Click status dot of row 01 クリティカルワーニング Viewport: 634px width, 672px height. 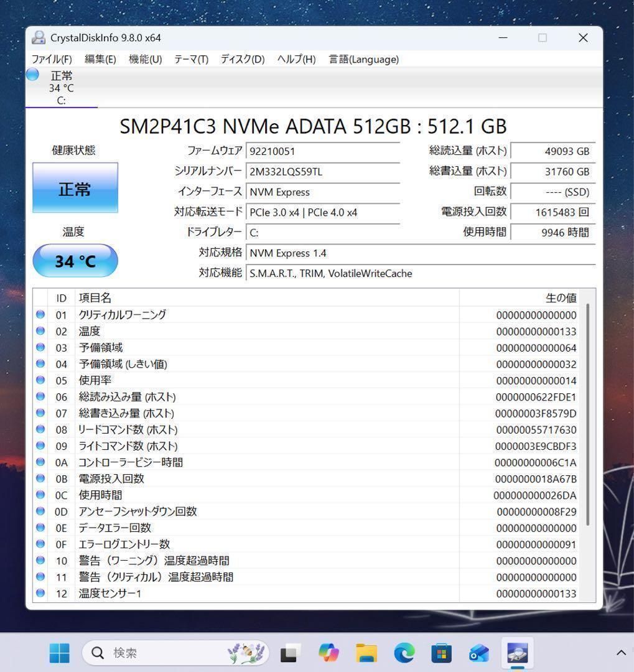coord(40,315)
